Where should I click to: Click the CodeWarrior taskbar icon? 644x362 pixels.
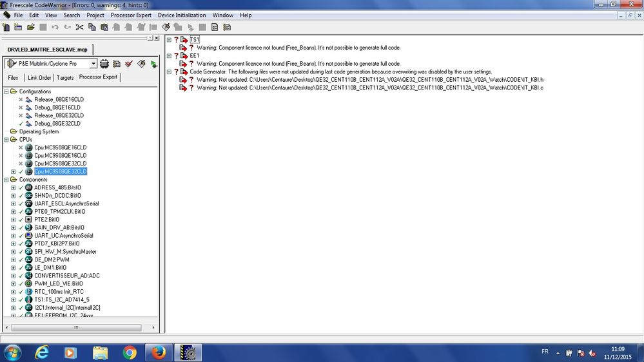188,352
